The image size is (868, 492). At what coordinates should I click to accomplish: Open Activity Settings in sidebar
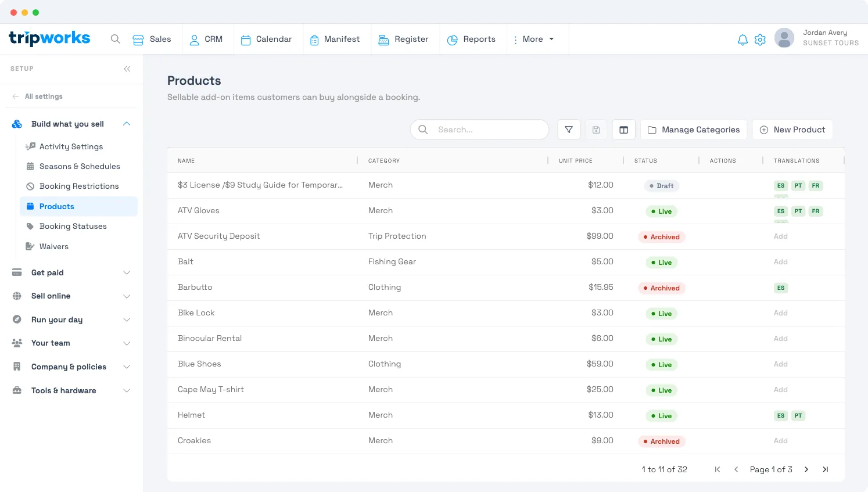pyautogui.click(x=78, y=146)
